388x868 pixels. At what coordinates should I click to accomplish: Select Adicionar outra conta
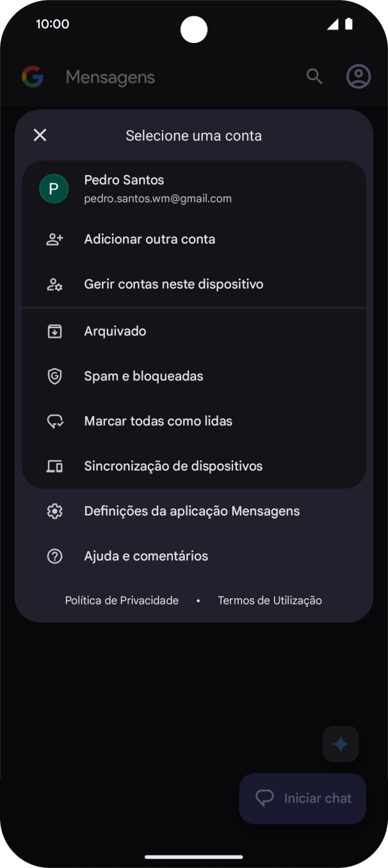[150, 238]
